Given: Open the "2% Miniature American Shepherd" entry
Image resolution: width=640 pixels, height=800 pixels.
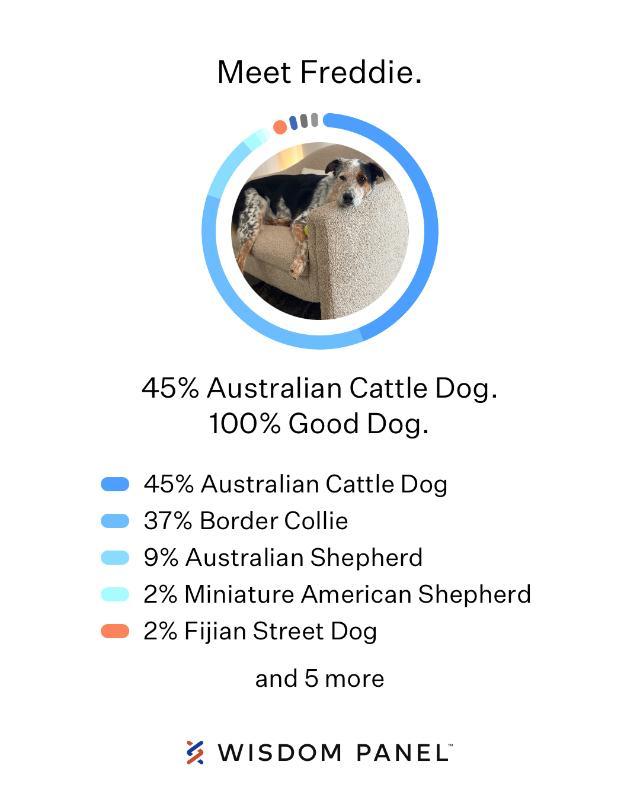Looking at the screenshot, I should click(x=337, y=595).
